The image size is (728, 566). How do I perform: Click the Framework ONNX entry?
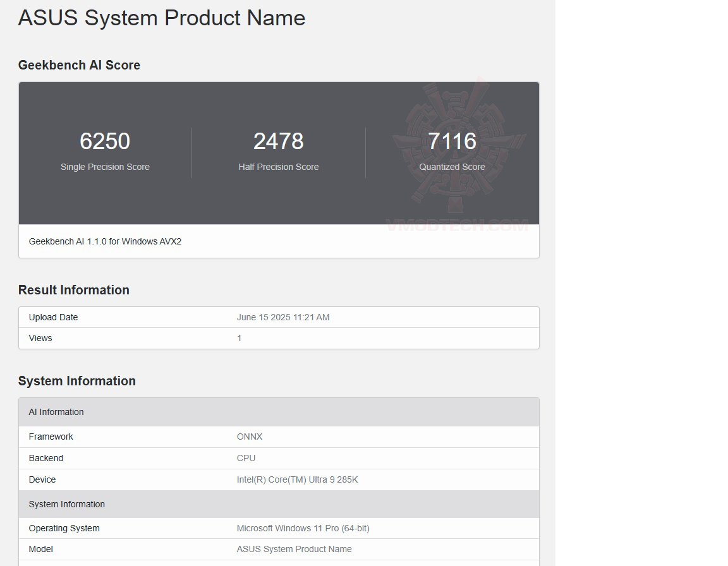(250, 437)
